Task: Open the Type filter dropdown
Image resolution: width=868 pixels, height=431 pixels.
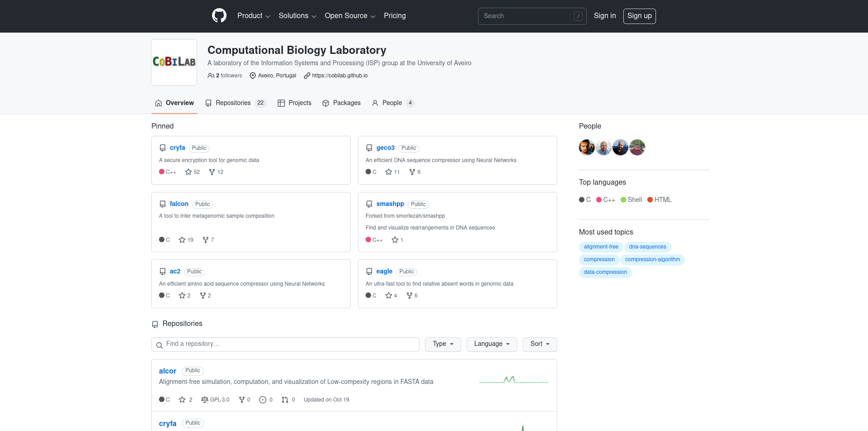Action: pyautogui.click(x=443, y=344)
